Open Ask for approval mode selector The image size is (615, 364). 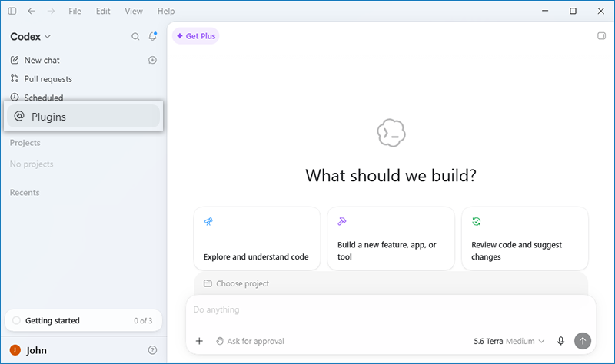251,341
